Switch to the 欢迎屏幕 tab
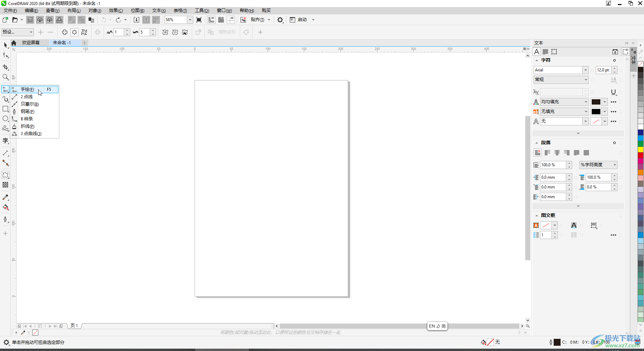Image resolution: width=644 pixels, height=351 pixels. pos(31,43)
